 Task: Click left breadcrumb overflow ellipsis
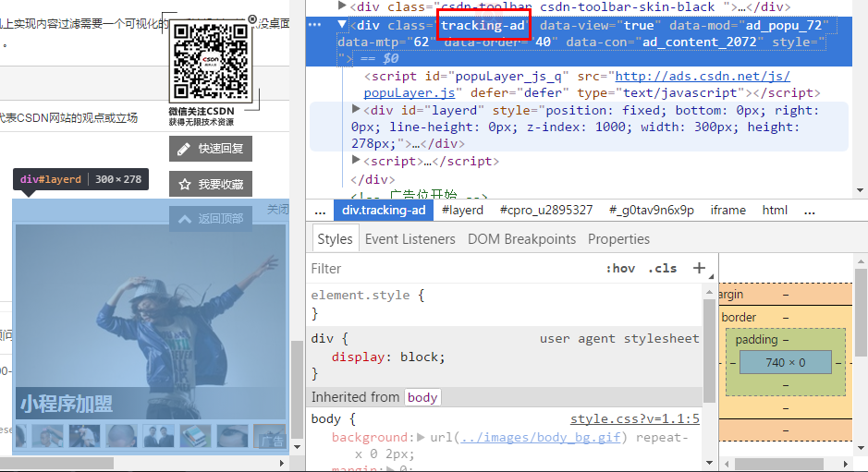coord(320,211)
